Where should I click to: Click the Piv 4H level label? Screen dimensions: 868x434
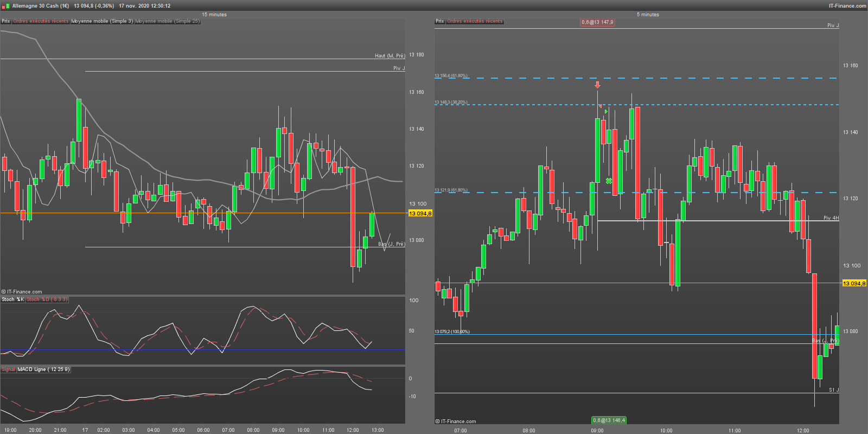pos(831,218)
